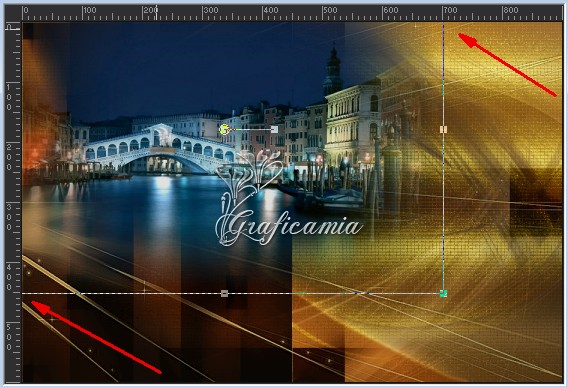Image resolution: width=568 pixels, height=387 pixels.
Task: Click the right-edge middle selection handle
Action: point(443,129)
